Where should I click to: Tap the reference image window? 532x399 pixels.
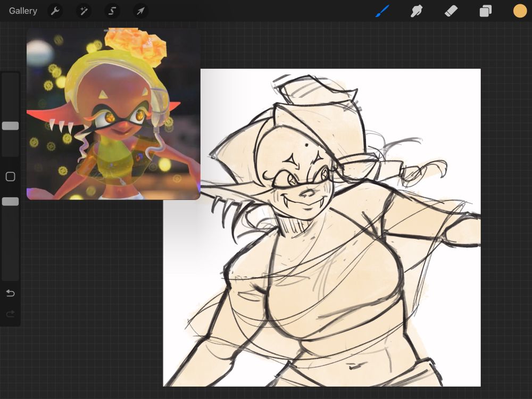[x=113, y=114]
